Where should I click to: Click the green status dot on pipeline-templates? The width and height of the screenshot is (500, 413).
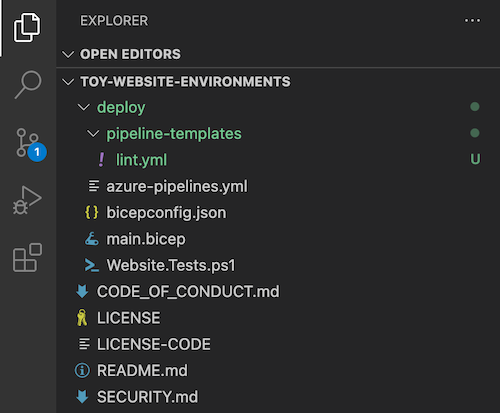point(475,133)
